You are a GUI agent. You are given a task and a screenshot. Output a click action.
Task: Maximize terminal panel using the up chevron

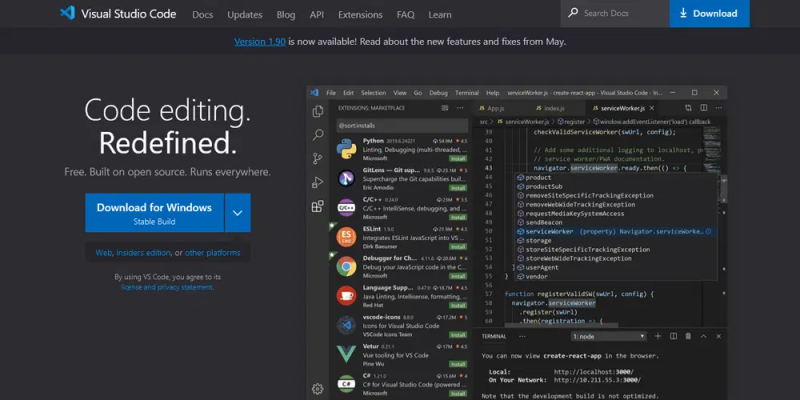[703, 336]
